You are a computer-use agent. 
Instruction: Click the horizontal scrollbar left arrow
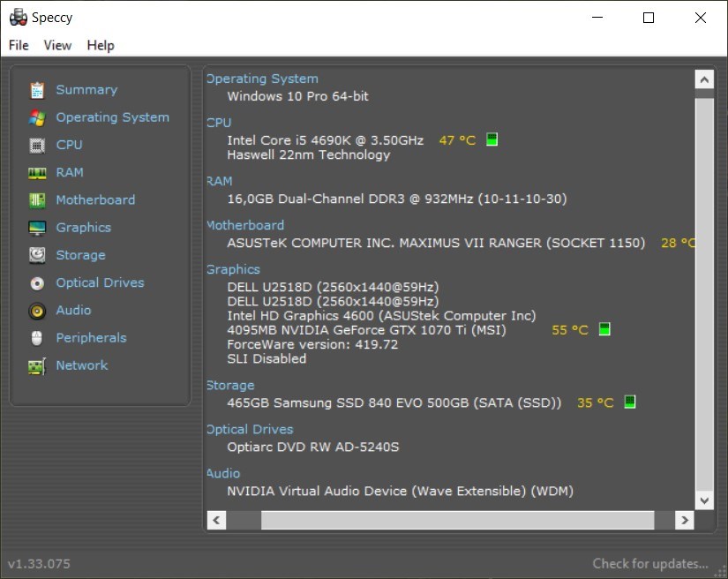tap(217, 521)
